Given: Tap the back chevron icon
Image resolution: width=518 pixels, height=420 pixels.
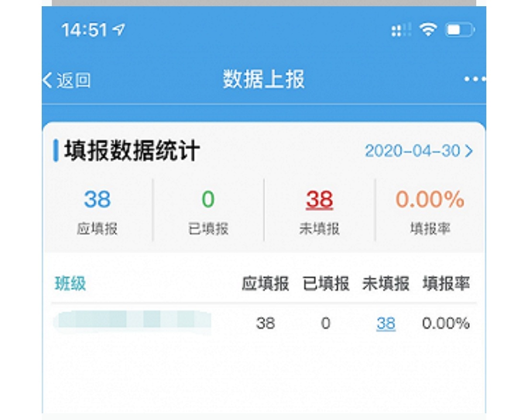Looking at the screenshot, I should 47,80.
